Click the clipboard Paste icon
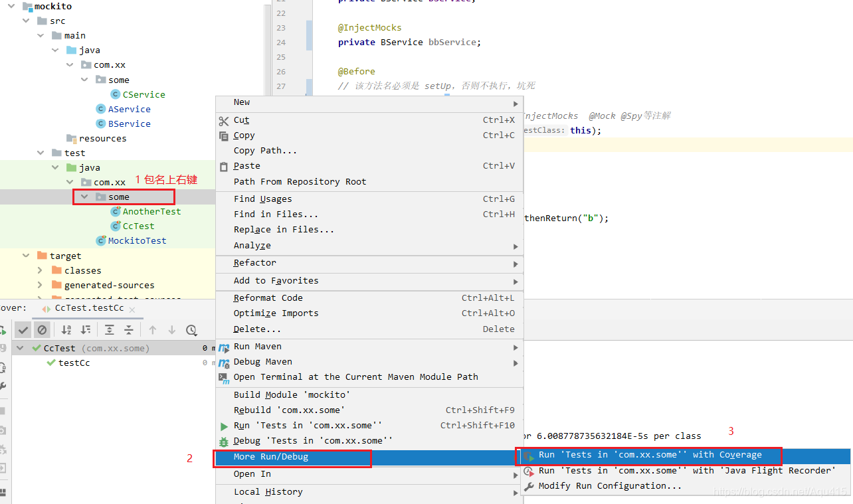Image resolution: width=853 pixels, height=504 pixels. pos(223,167)
